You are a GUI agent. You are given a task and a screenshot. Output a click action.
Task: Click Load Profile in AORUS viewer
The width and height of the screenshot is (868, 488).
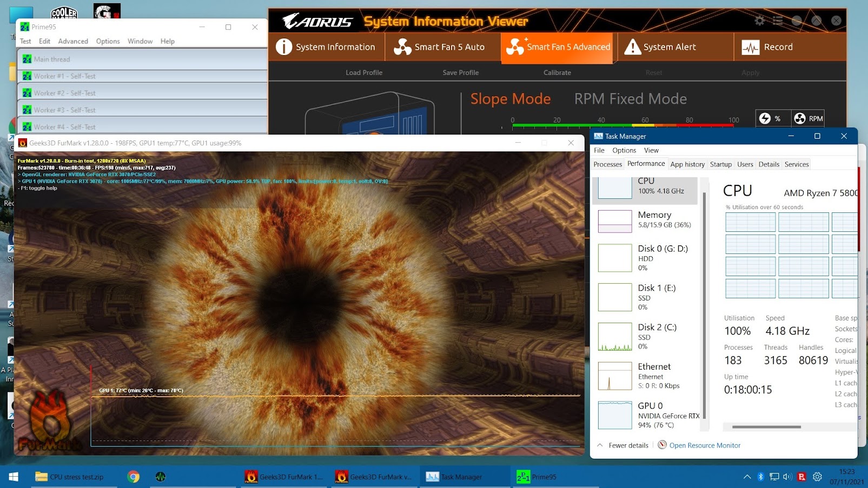(x=364, y=72)
